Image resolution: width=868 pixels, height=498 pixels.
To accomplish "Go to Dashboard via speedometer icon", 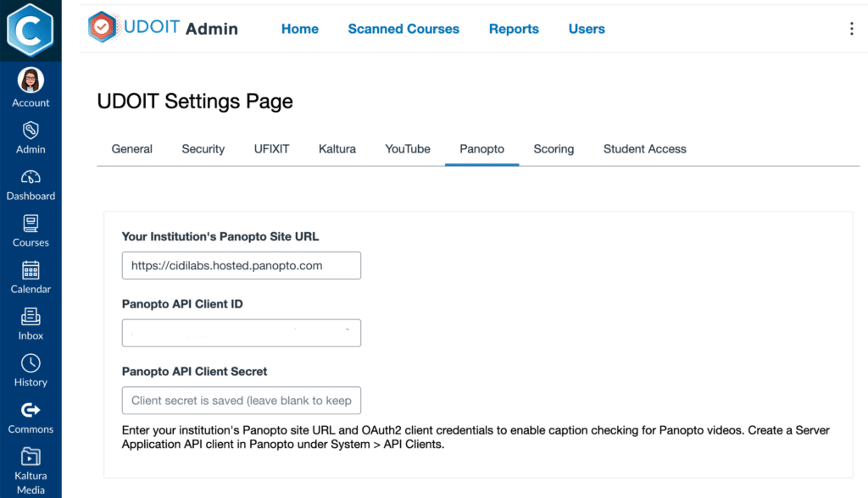I will click(31, 177).
